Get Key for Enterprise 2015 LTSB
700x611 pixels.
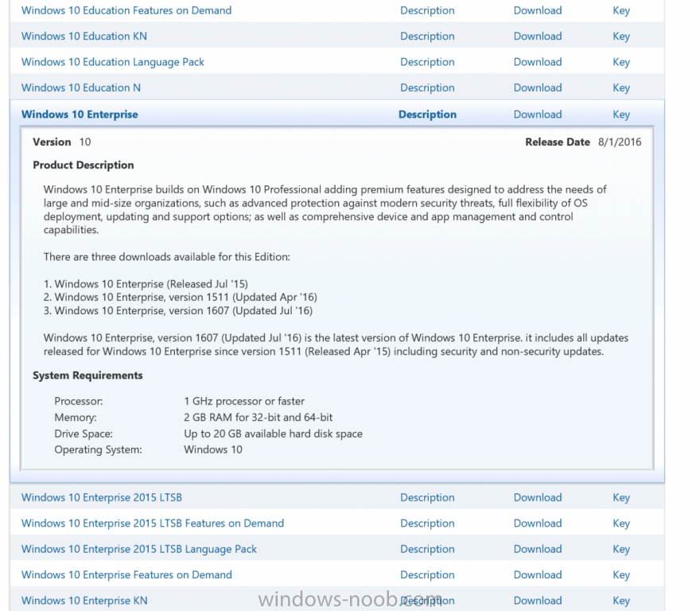621,497
